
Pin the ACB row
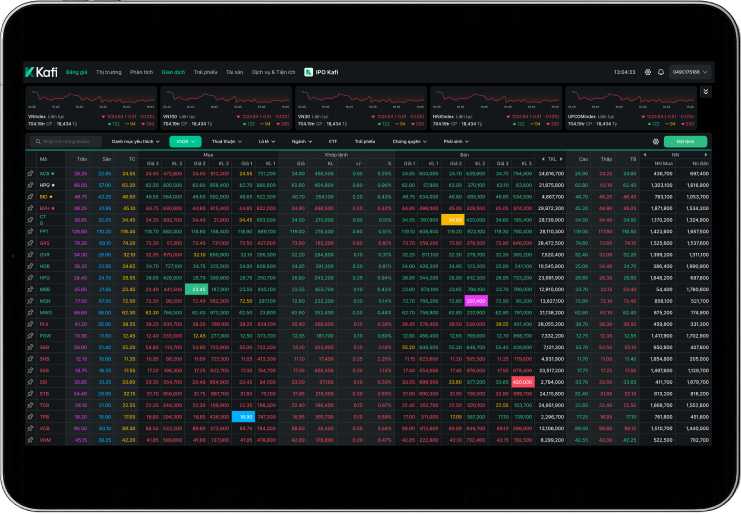31,174
